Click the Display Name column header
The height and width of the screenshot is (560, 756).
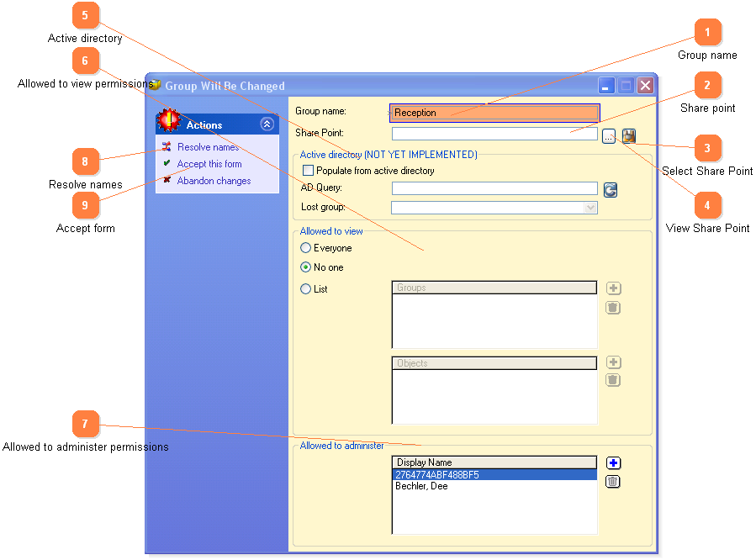click(x=494, y=462)
